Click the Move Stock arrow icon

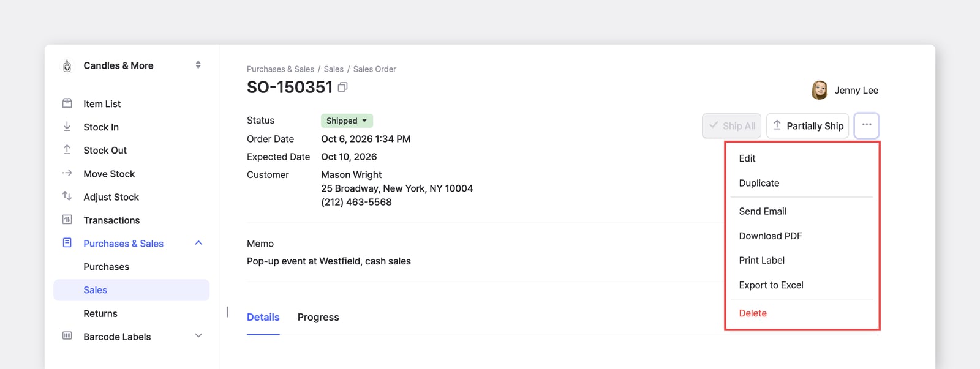[x=67, y=173]
